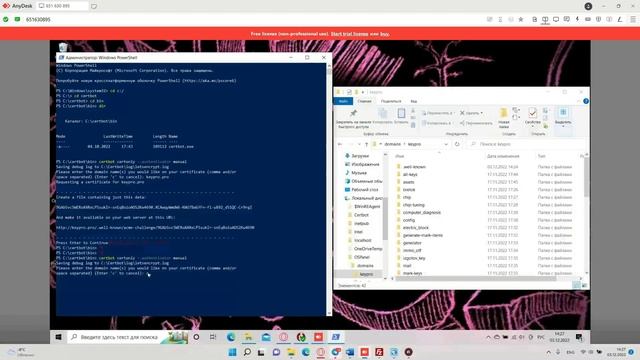The width and height of the screenshot is (640, 360).
Task: Click the AnyDesk user account icon
Action: (588, 6)
